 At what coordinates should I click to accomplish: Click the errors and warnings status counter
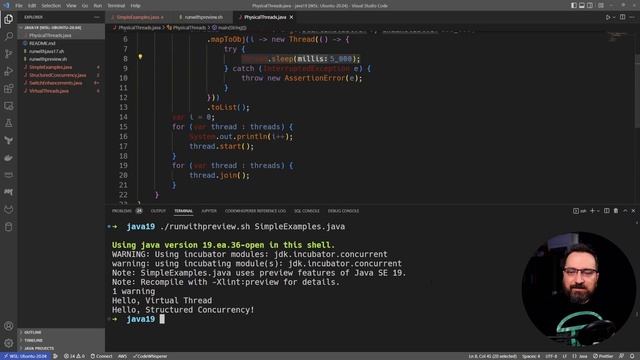click(x=74, y=356)
